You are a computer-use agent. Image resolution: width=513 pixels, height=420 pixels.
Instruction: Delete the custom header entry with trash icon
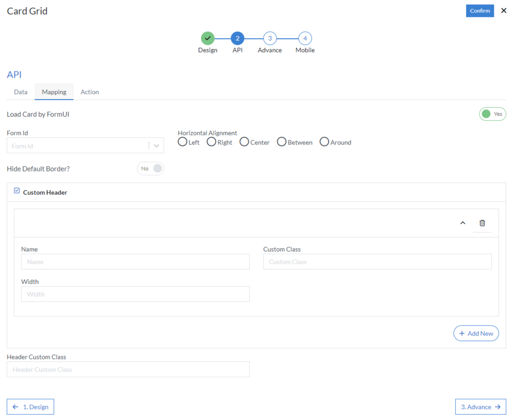[x=482, y=223]
